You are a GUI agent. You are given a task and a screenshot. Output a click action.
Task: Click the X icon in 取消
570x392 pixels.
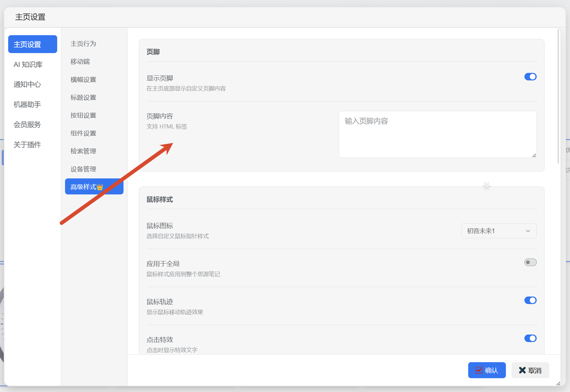[x=522, y=370]
